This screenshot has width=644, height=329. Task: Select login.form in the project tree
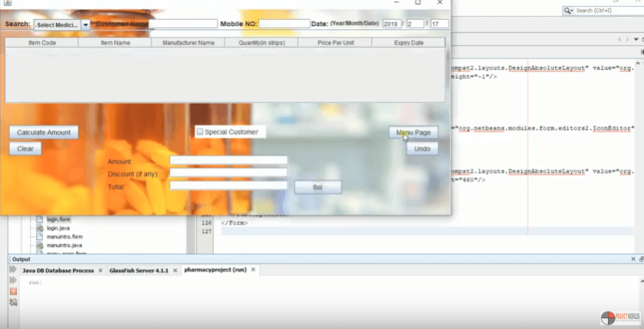58,219
